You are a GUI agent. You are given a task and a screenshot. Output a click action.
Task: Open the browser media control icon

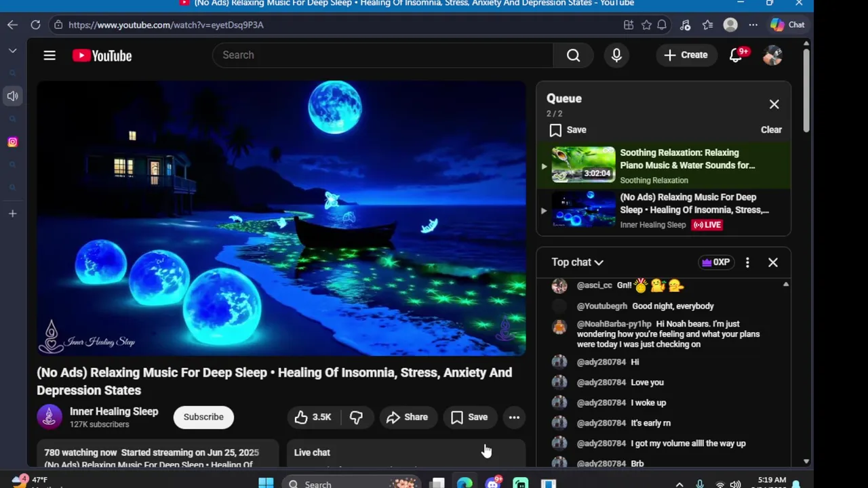[x=685, y=25]
